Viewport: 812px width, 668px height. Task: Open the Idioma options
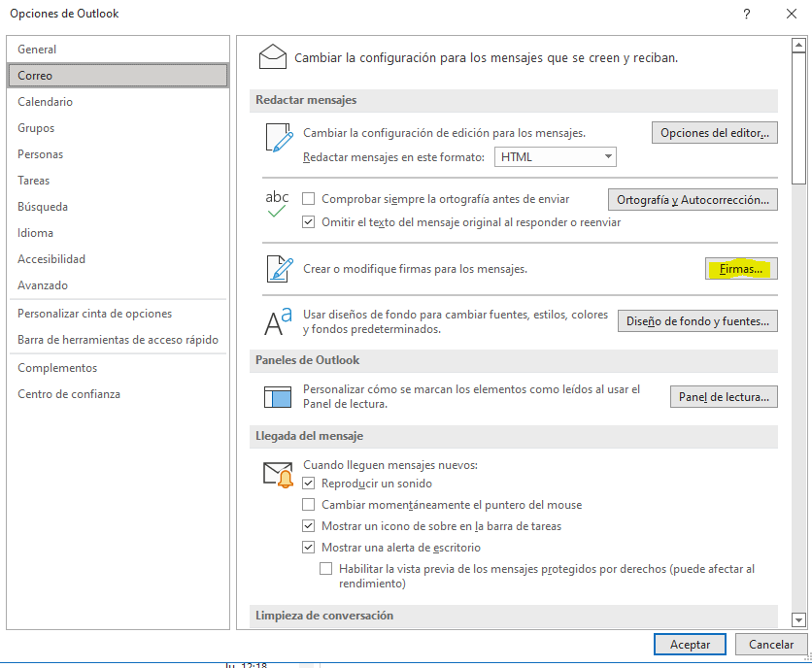click(x=118, y=233)
